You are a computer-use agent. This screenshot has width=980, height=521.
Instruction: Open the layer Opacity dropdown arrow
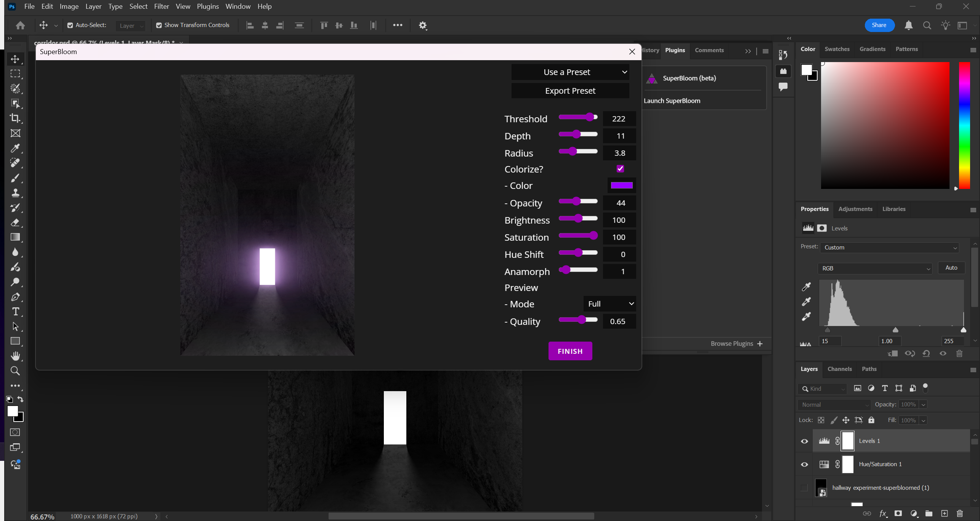pos(923,405)
